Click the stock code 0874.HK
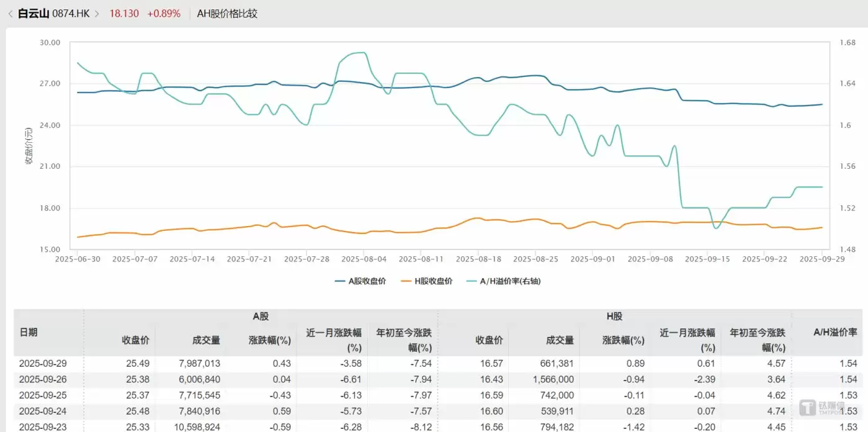868x432 pixels. (69, 12)
